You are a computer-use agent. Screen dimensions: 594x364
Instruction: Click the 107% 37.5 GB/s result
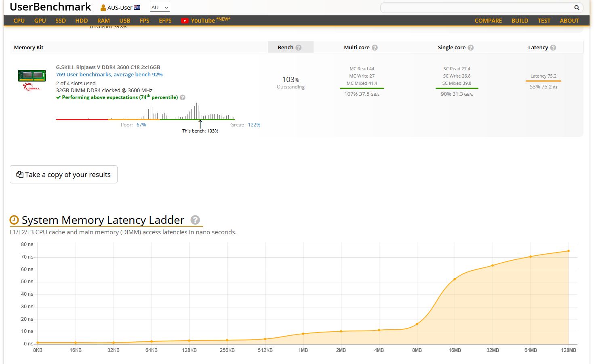coord(362,94)
